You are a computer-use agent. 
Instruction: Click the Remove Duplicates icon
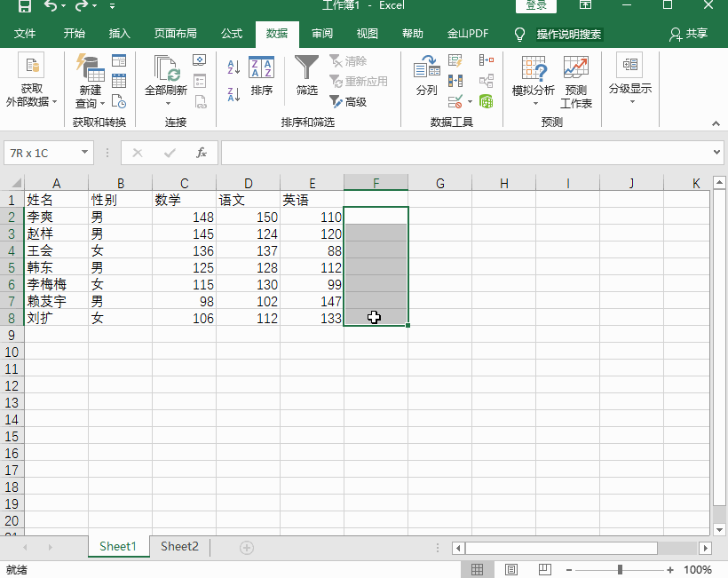[455, 81]
